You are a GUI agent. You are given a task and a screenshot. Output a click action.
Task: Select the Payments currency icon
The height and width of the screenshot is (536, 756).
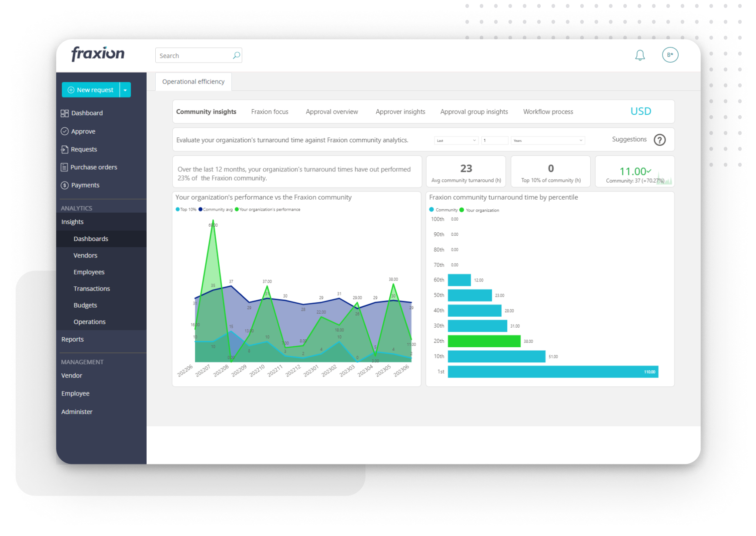coord(65,185)
